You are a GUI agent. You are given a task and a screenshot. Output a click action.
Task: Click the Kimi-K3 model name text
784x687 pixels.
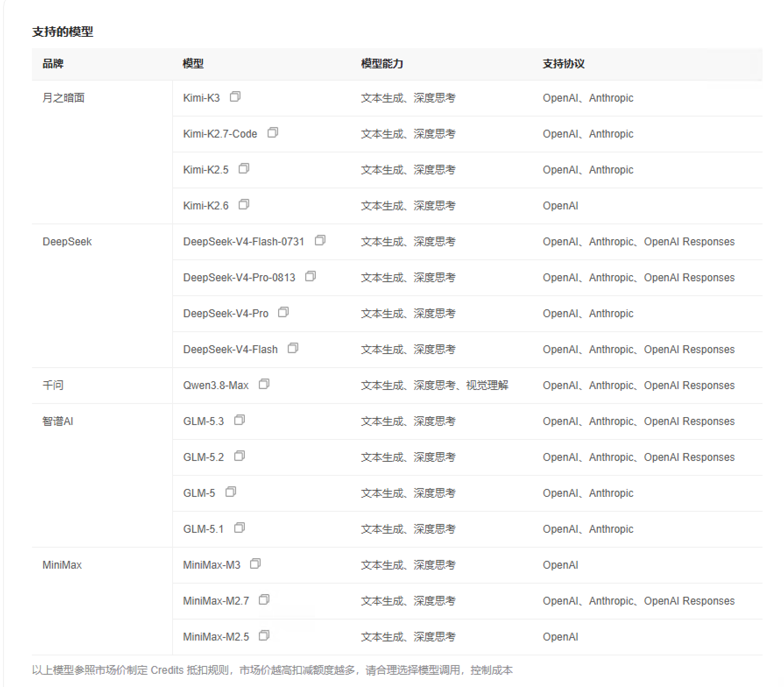(x=201, y=98)
